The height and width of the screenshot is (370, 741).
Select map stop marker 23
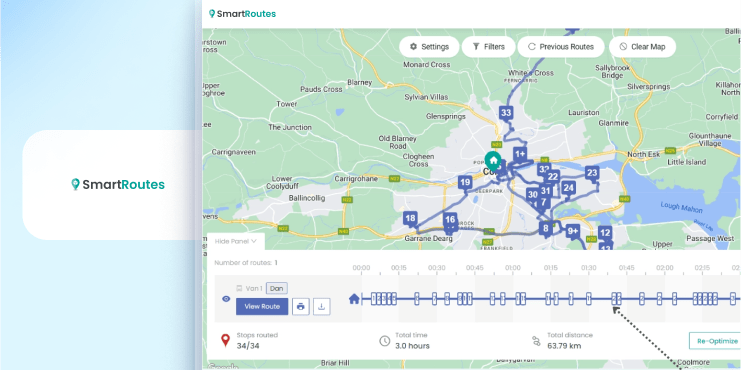592,173
